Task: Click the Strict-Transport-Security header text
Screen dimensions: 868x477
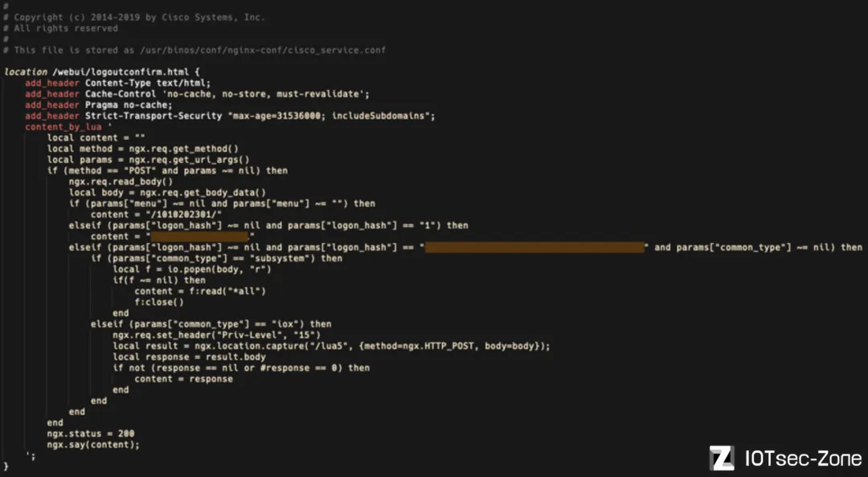Action: pos(154,116)
